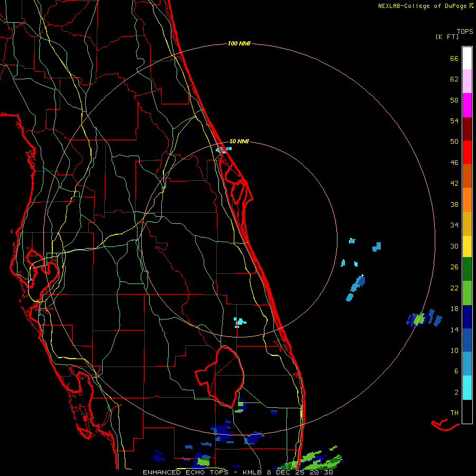This screenshot has width=476, height=476.
Task: Click the cyan echo inside southern 50 NMI ring
Action: (x=240, y=322)
